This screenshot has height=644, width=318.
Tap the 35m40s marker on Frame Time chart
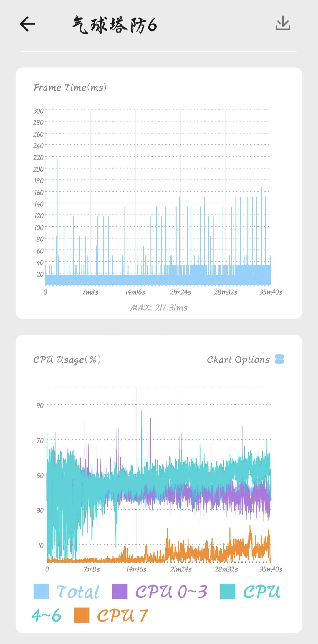[271, 292]
